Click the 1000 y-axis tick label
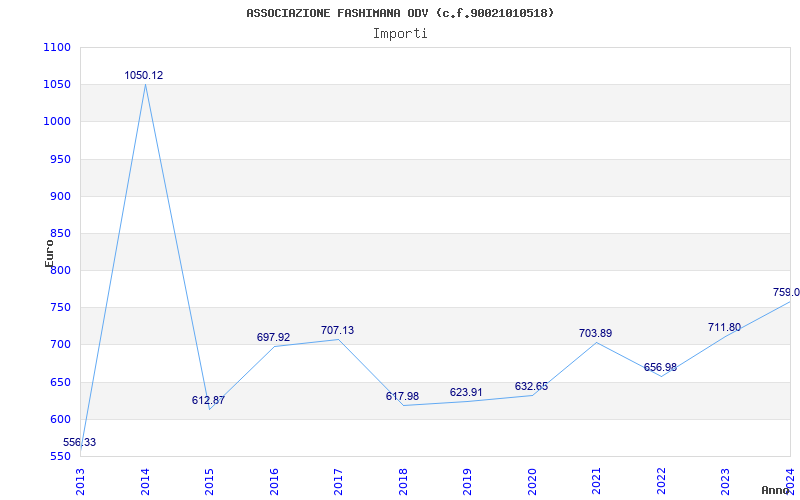This screenshot has width=800, height=500. click(x=57, y=122)
